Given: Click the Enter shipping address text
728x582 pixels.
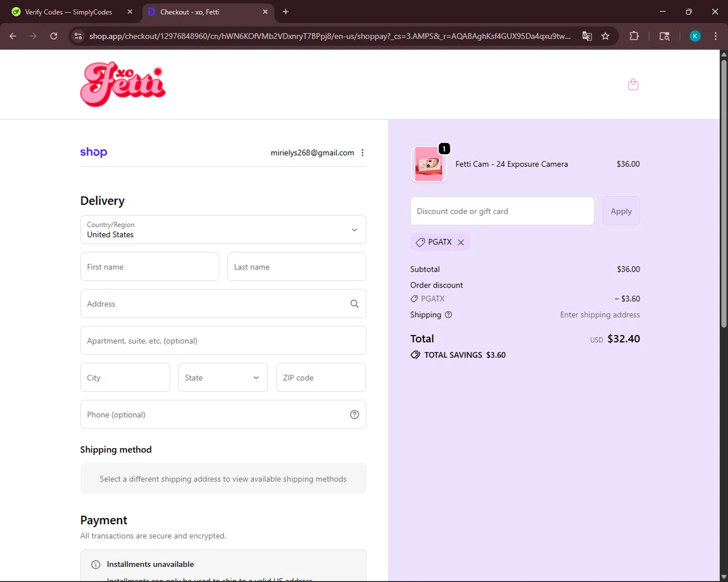Looking at the screenshot, I should 600,315.
